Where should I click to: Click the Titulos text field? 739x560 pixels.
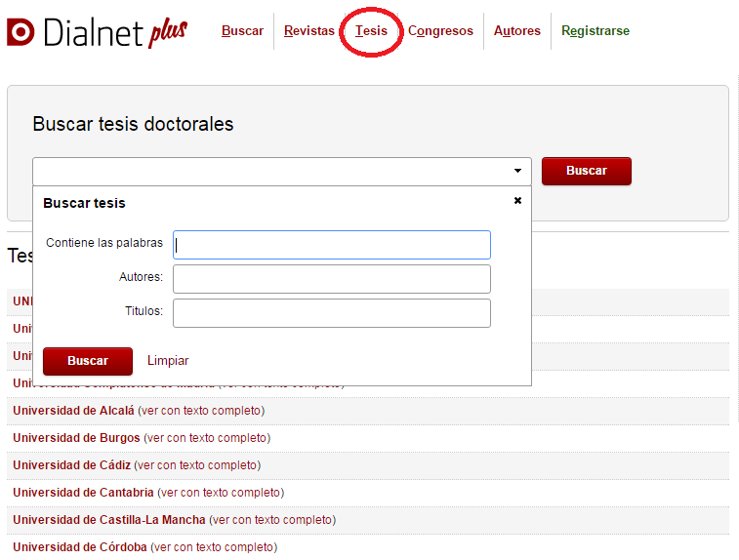coord(332,313)
